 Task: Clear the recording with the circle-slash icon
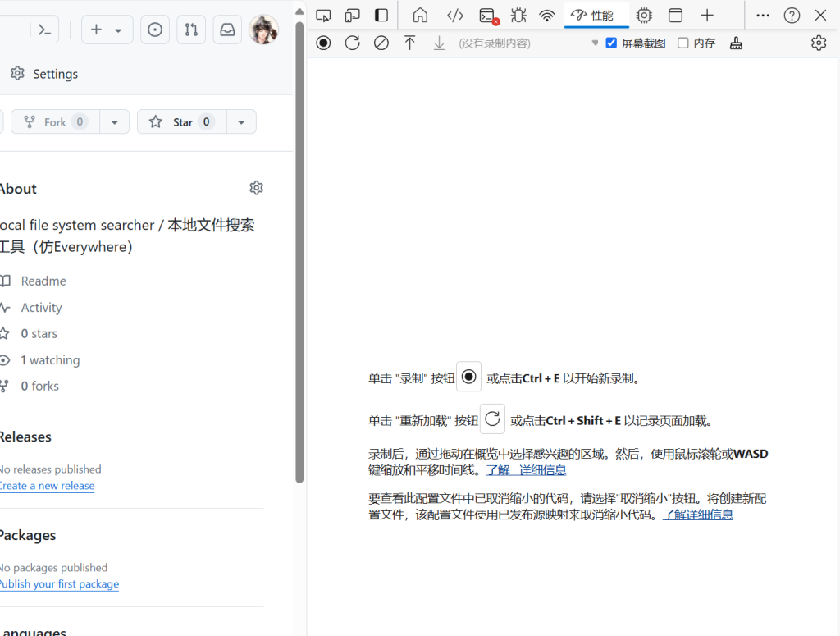pyautogui.click(x=381, y=43)
